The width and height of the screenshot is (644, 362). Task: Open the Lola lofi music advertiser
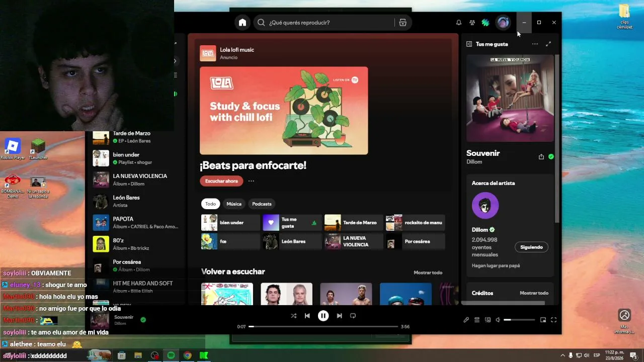coord(236,50)
